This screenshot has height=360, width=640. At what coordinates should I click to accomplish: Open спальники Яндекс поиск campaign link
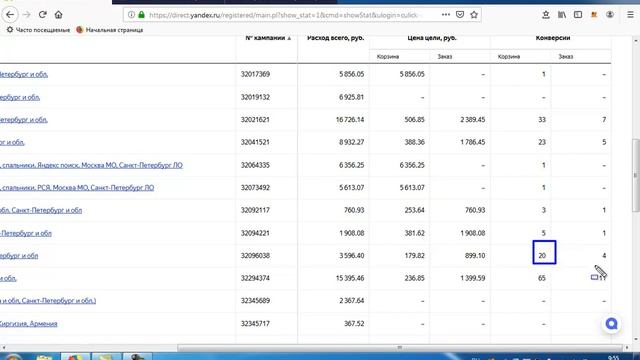click(x=91, y=165)
